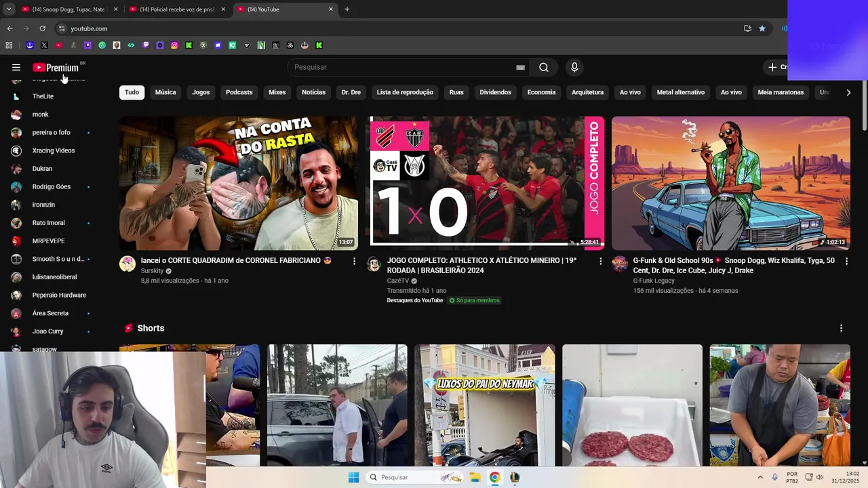Viewport: 868px width, 488px height.
Task: Select the Metal alternativo filter chip
Action: 681,92
